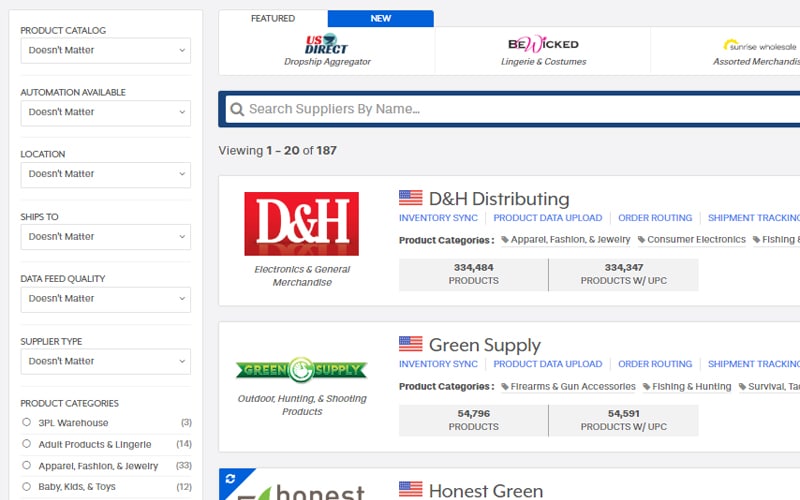Switch to the Featured tab
Screen dimensions: 800x500
pyautogui.click(x=273, y=19)
